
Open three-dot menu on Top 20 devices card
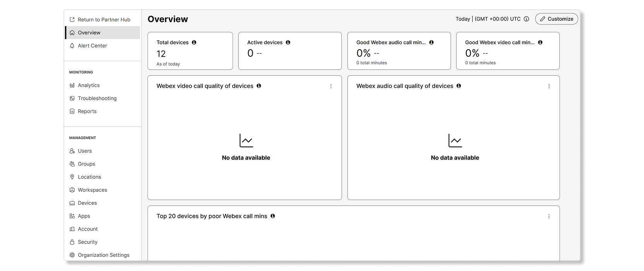(x=549, y=216)
